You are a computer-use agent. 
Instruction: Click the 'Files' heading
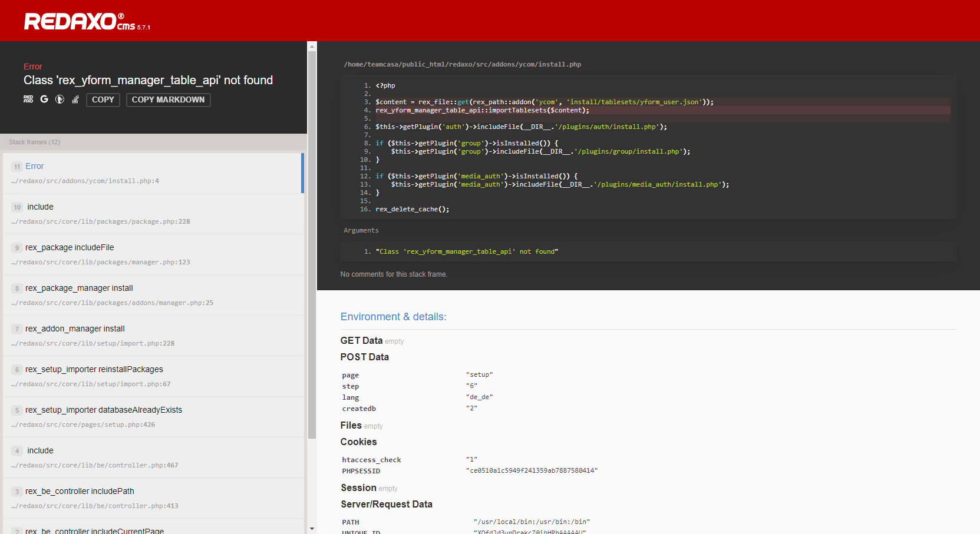351,425
